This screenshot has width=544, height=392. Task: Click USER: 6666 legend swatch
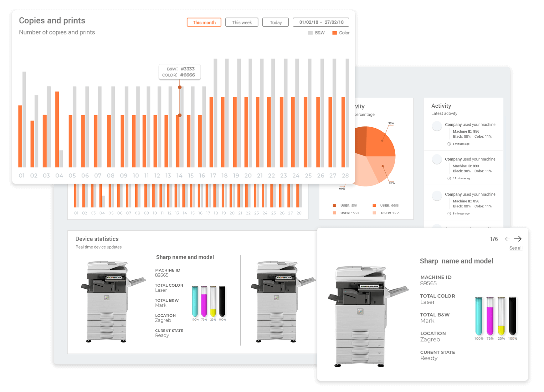point(374,206)
